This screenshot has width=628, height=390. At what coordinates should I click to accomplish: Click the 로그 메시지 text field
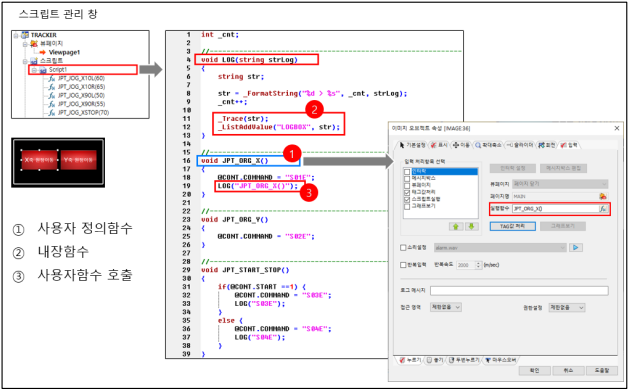pyautogui.click(x=519, y=291)
